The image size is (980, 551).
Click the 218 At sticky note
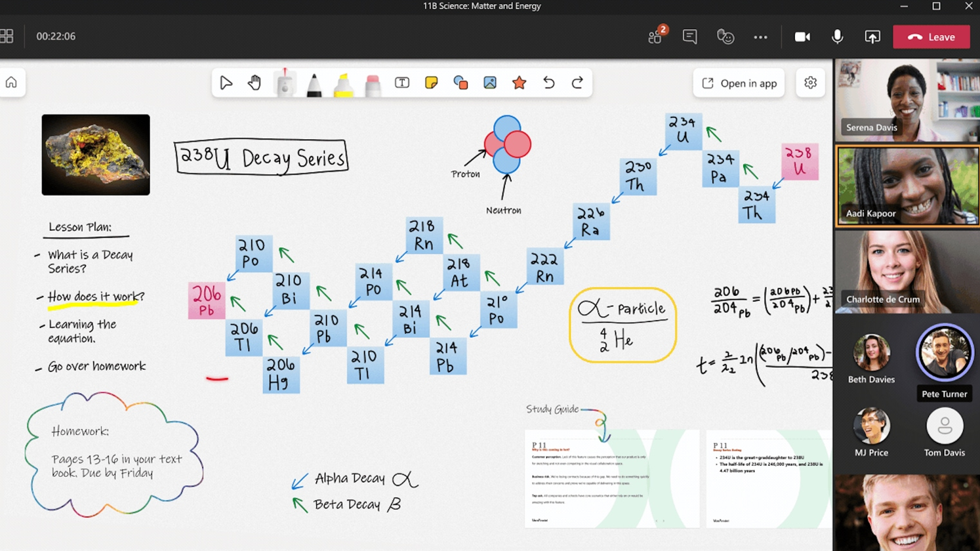(x=461, y=273)
